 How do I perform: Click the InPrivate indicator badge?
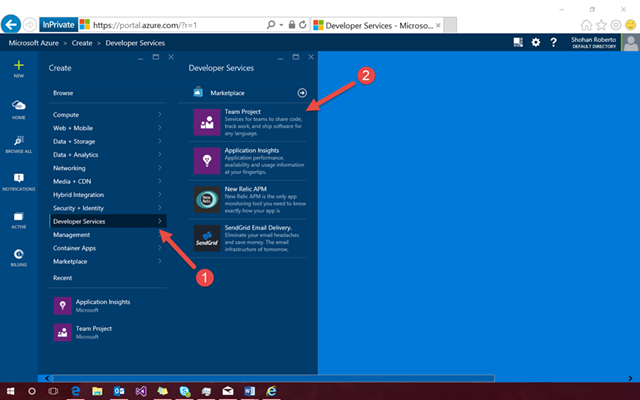point(58,25)
